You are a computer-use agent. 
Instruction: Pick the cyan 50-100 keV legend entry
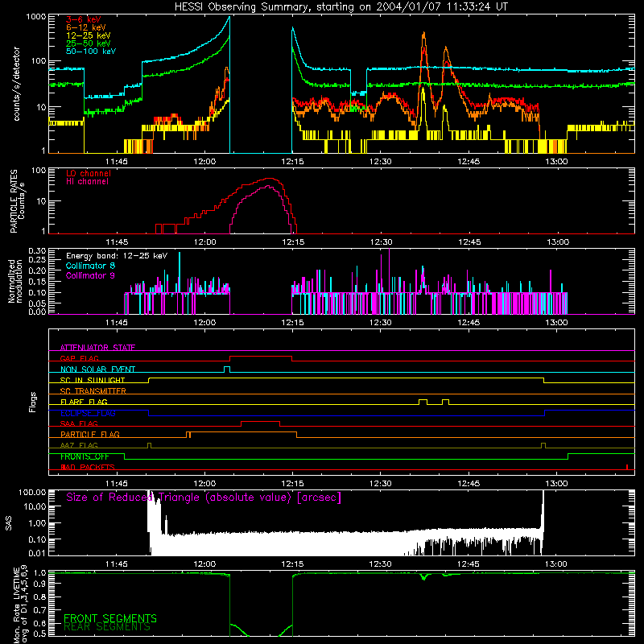click(x=90, y=52)
